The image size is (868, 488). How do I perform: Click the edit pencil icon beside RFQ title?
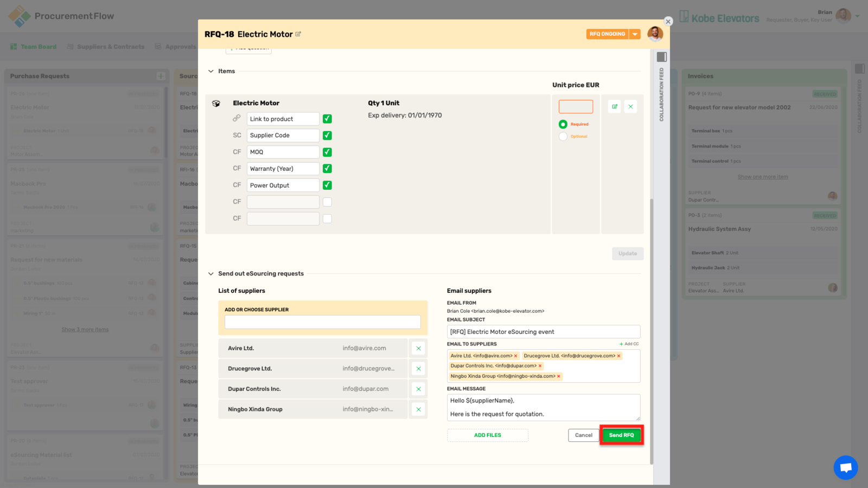point(298,34)
